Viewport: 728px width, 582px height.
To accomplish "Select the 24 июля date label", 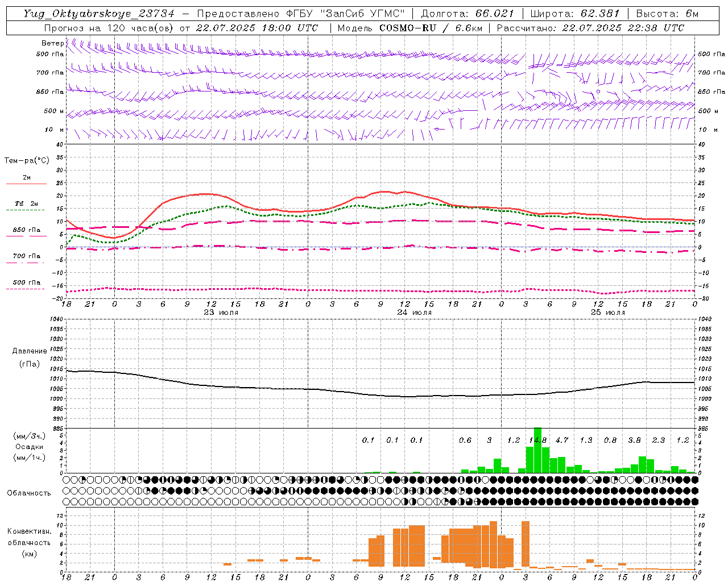I will click(414, 312).
